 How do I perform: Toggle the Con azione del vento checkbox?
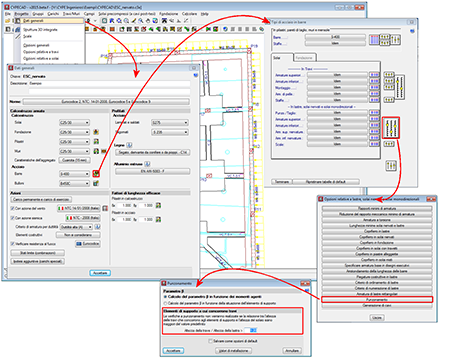[x=13, y=208]
